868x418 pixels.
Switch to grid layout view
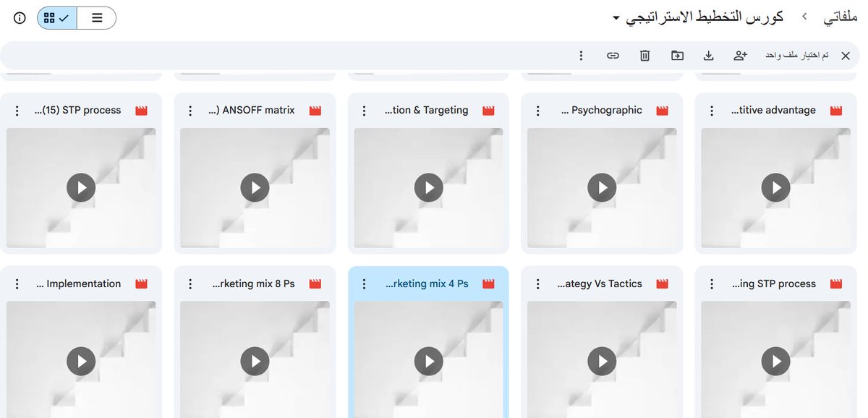tap(57, 18)
